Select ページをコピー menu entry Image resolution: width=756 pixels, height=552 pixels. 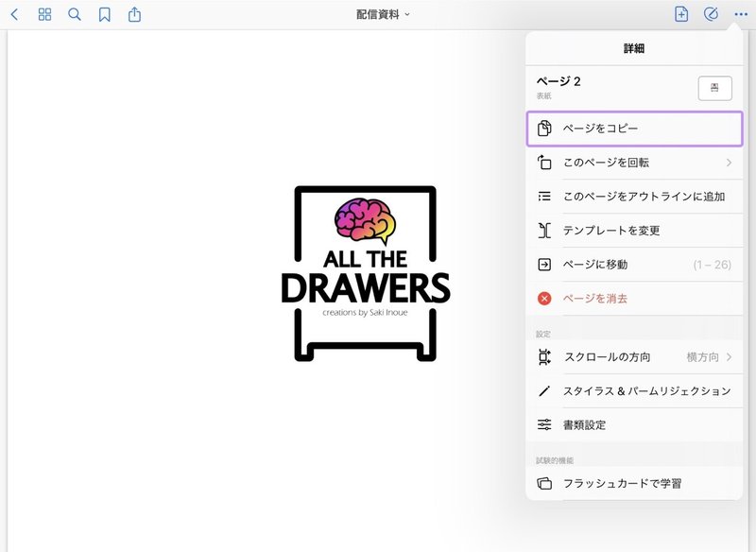(x=634, y=129)
